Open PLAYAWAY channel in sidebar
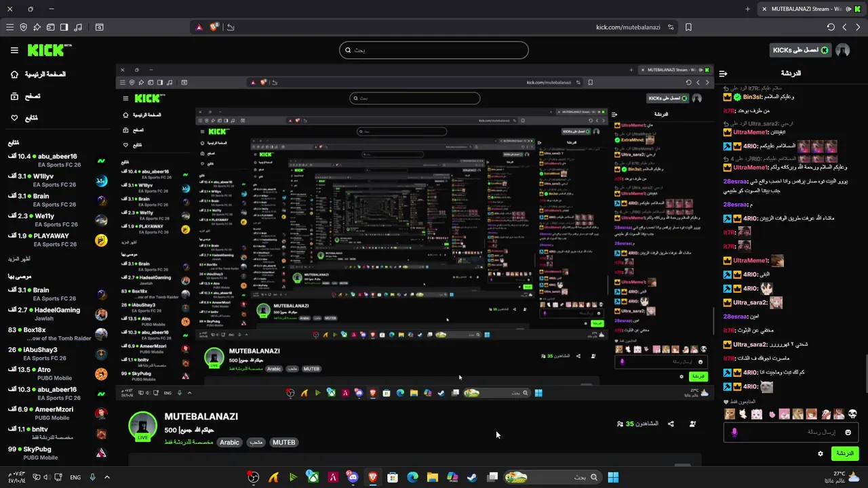The height and width of the screenshot is (488, 868). click(x=58, y=240)
